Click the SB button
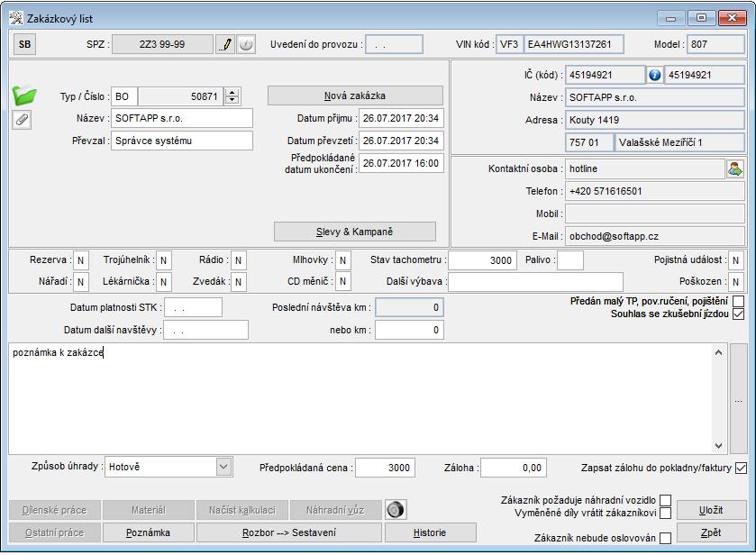756x555 pixels. pyautogui.click(x=24, y=44)
